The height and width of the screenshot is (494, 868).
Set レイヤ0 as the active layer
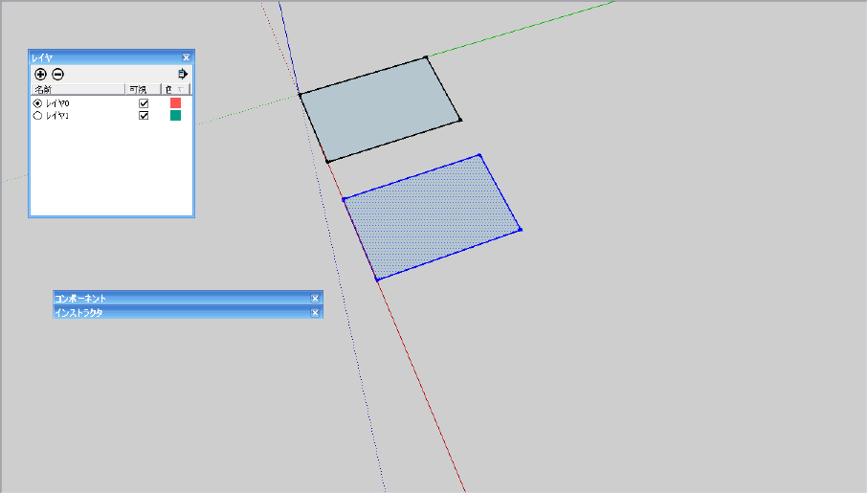(37, 103)
